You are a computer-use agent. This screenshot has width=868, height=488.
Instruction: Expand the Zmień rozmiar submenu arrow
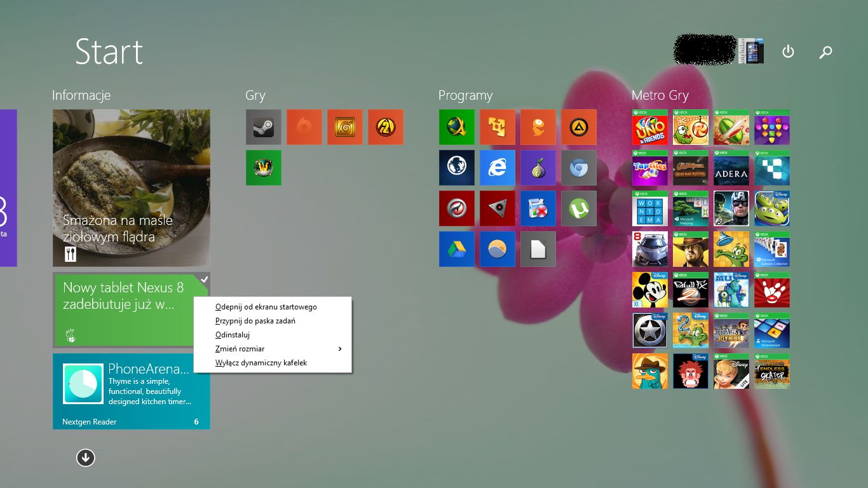click(x=340, y=349)
